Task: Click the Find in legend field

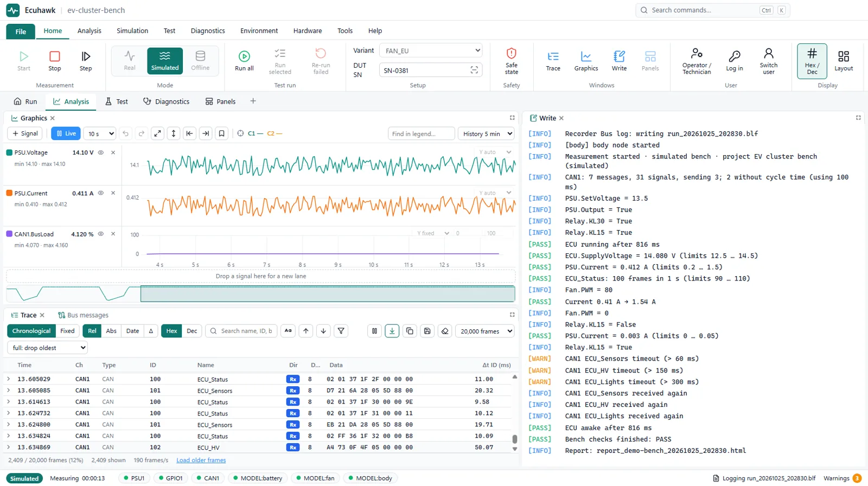Action: [421, 133]
